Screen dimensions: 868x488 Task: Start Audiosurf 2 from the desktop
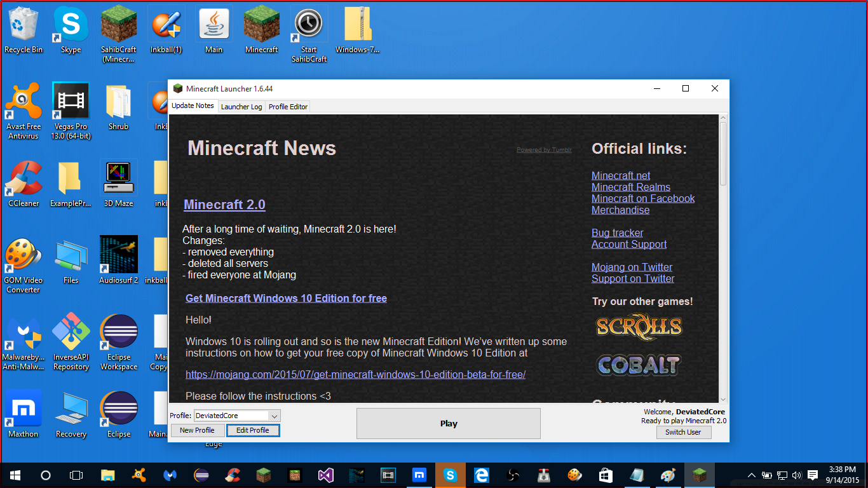tap(118, 254)
